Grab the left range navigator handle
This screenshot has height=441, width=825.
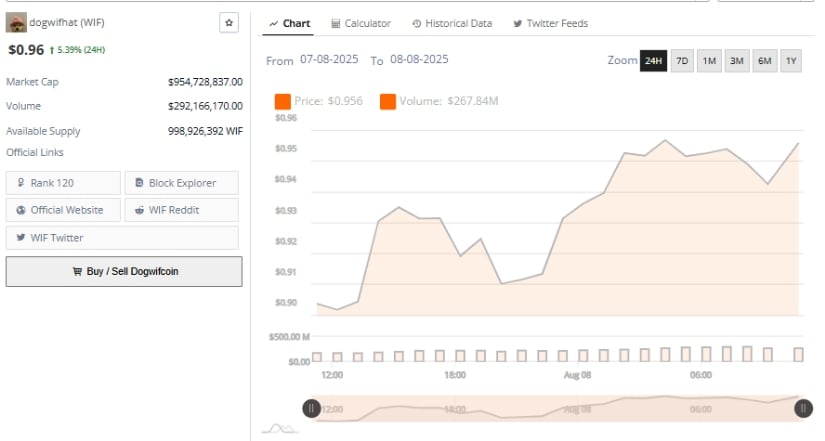coord(311,408)
